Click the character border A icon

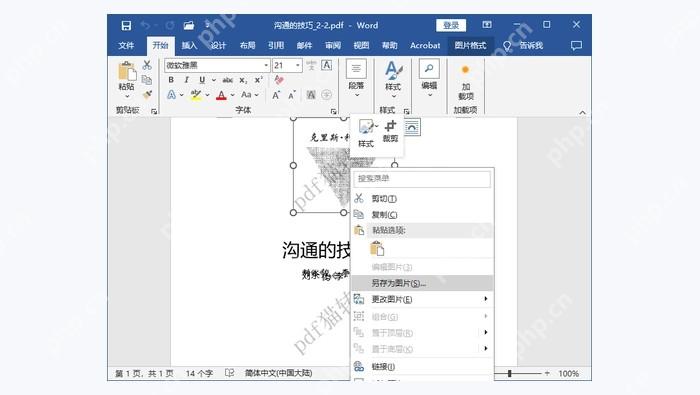click(327, 65)
